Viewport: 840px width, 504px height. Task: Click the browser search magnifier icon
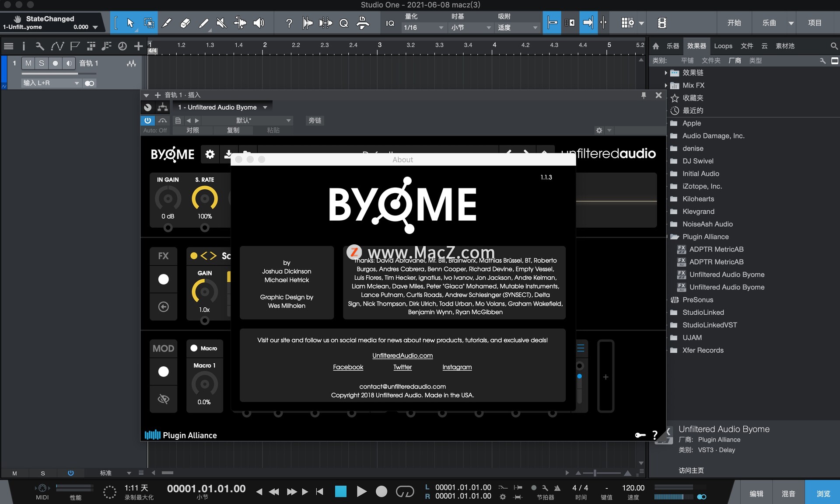coord(834,46)
